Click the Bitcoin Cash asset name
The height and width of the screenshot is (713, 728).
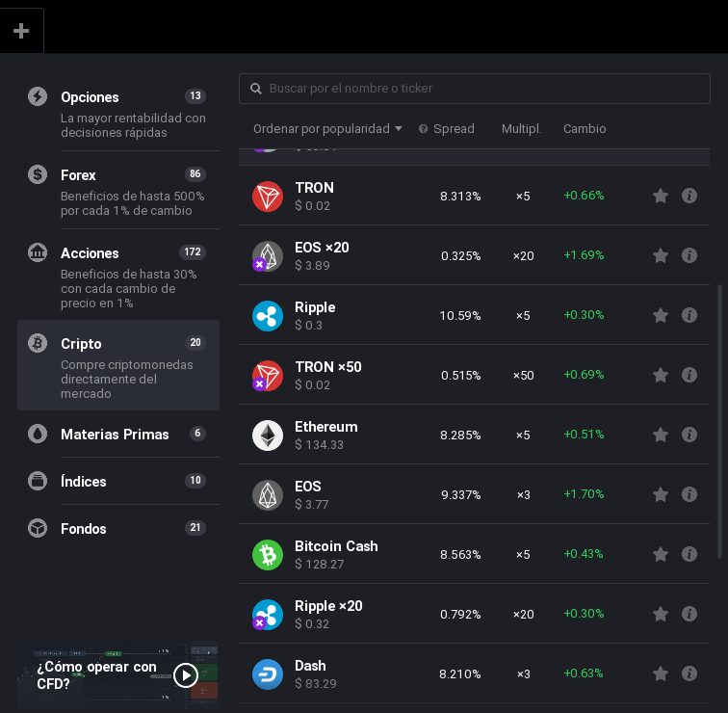pos(336,545)
